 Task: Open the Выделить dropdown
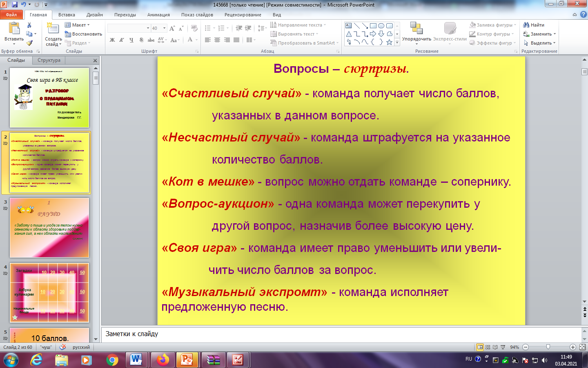(x=540, y=43)
